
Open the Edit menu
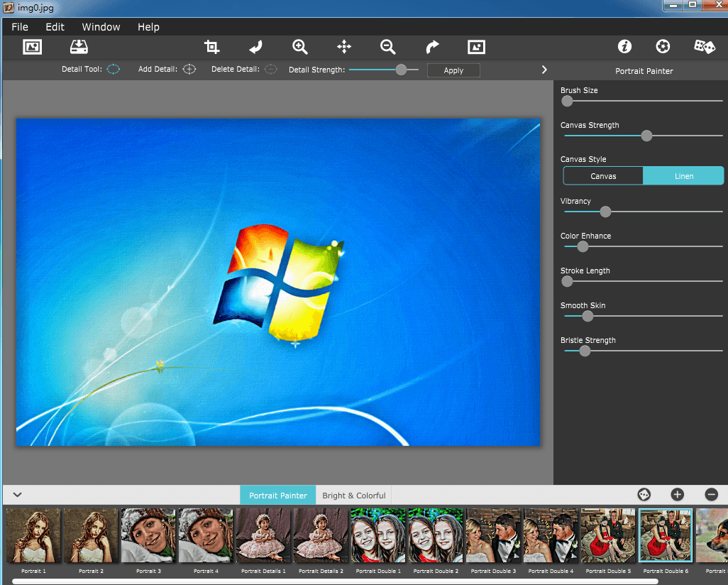55,27
